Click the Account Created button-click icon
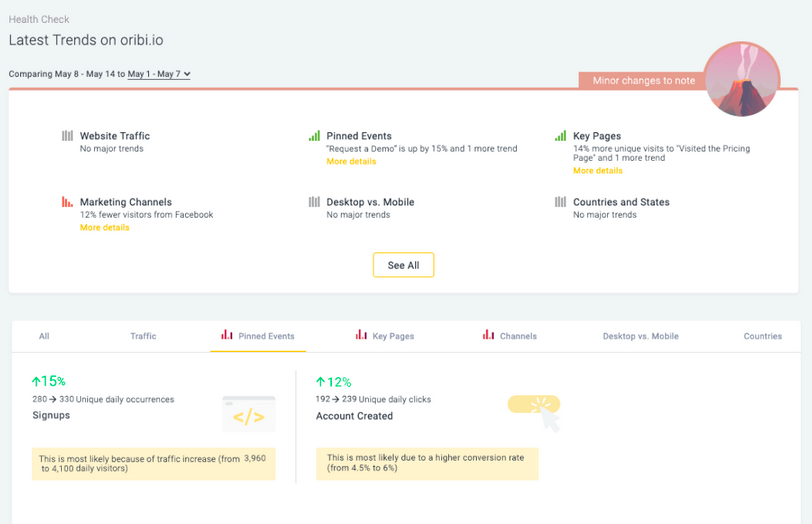The width and height of the screenshot is (812, 524). pyautogui.click(x=534, y=413)
